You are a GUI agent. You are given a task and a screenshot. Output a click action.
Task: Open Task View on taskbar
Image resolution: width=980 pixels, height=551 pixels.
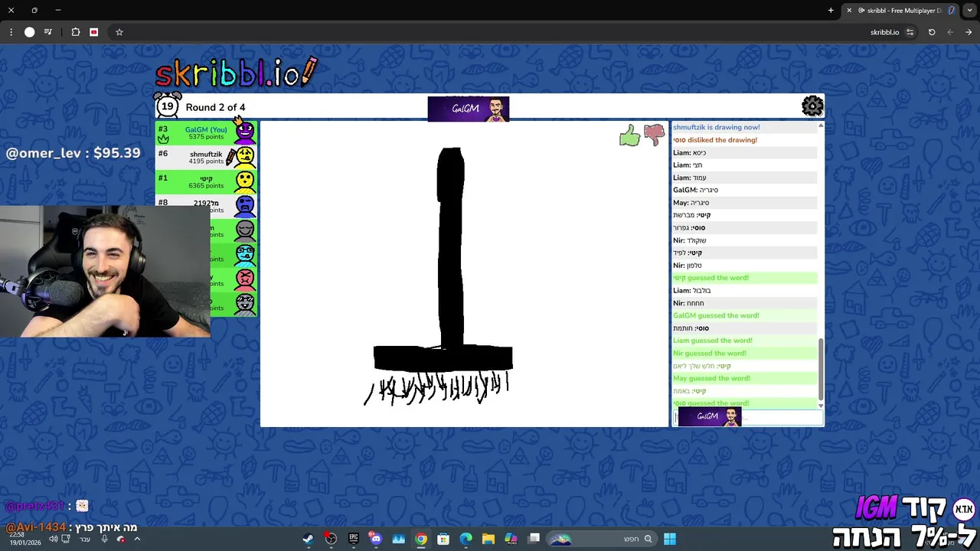click(x=534, y=539)
